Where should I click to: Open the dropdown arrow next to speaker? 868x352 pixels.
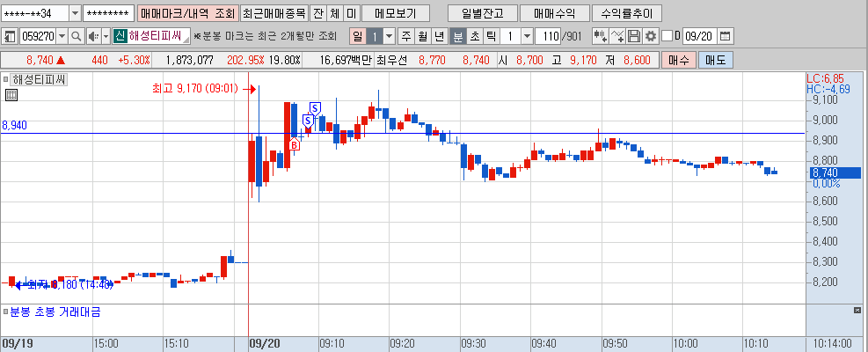click(x=106, y=37)
